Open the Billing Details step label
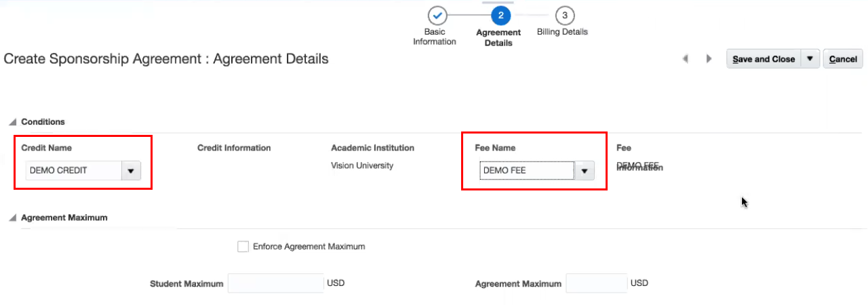868x305 pixels. click(562, 32)
